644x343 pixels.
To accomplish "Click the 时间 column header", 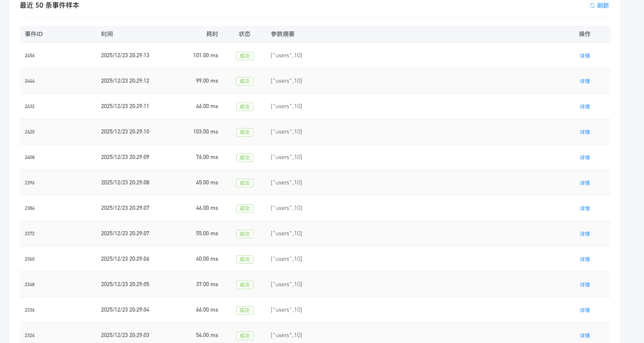I will (x=107, y=34).
